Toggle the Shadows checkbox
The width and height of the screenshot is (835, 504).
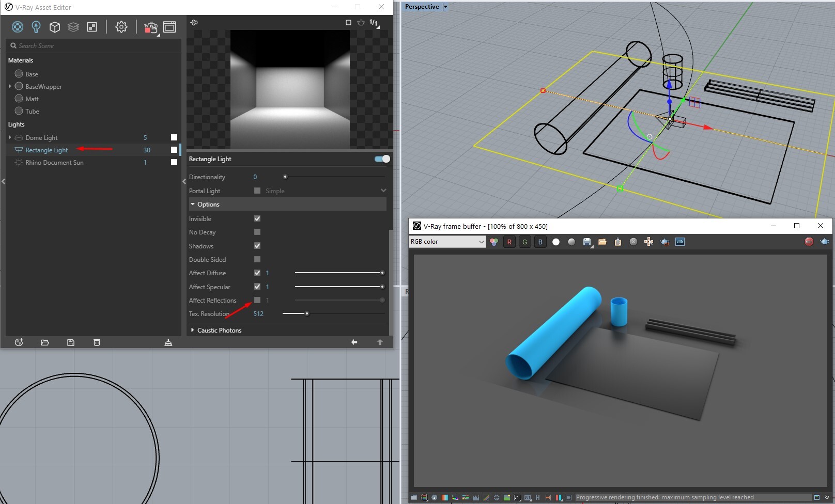pos(257,246)
